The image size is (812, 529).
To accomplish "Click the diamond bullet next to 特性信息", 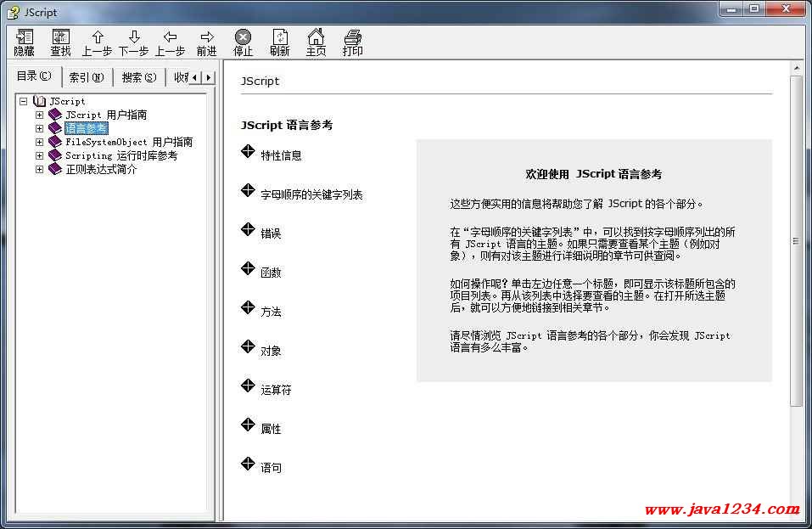I will tap(248, 151).
